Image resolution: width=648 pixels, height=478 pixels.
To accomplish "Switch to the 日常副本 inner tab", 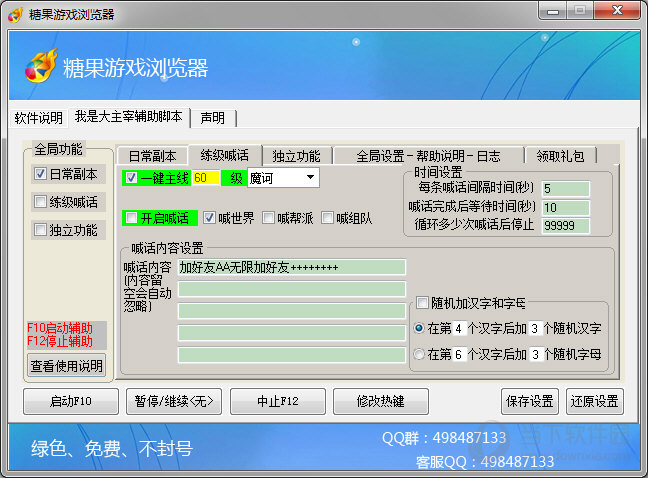I will pyautogui.click(x=152, y=156).
